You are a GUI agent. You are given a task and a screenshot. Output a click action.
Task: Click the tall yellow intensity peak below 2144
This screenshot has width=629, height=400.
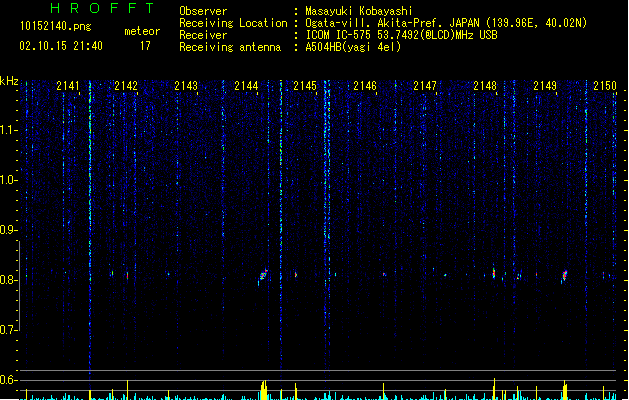(264, 390)
